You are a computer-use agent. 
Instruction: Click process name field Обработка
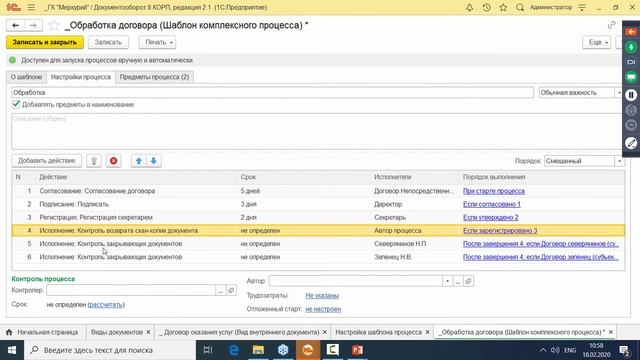tap(273, 93)
